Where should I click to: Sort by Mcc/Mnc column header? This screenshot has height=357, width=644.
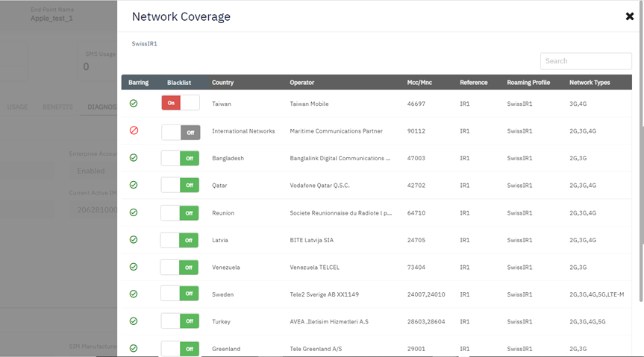(x=420, y=83)
